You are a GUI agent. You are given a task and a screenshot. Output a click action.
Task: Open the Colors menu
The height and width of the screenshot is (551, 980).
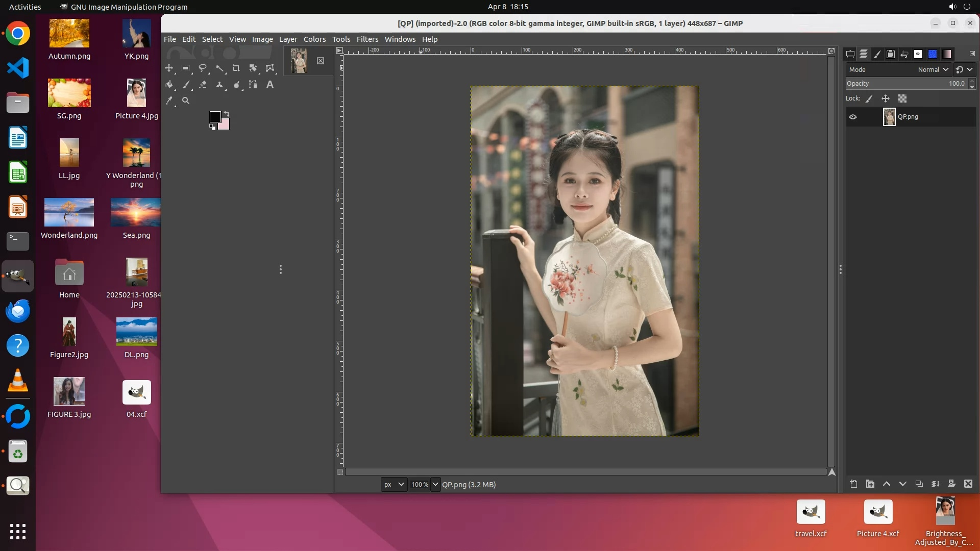(x=314, y=39)
